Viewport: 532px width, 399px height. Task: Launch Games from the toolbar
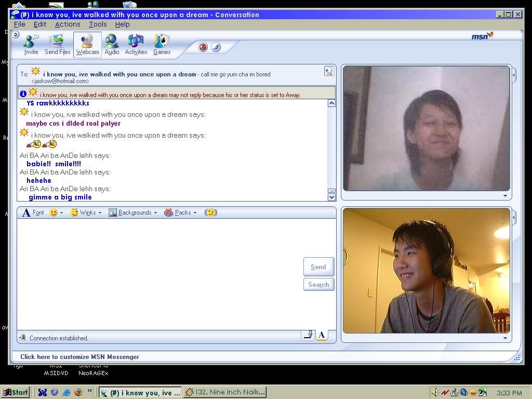click(x=162, y=45)
